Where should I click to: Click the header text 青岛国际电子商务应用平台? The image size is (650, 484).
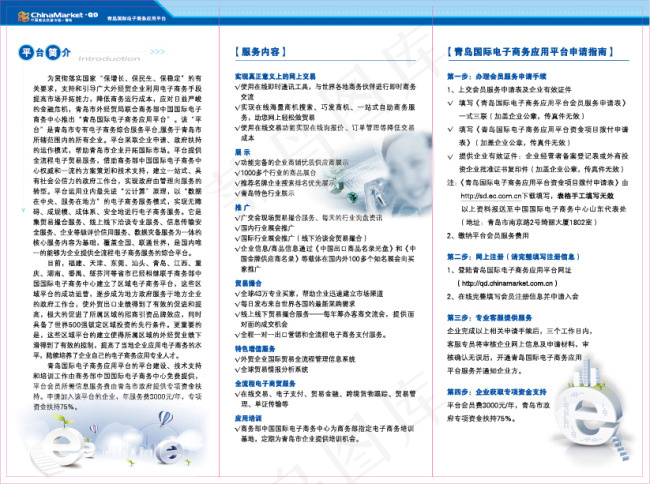136,18
